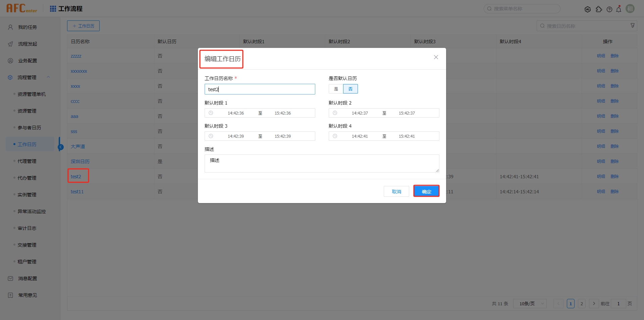The image size is (644, 320).
Task: Click the 描述 text area
Action: pyautogui.click(x=321, y=164)
